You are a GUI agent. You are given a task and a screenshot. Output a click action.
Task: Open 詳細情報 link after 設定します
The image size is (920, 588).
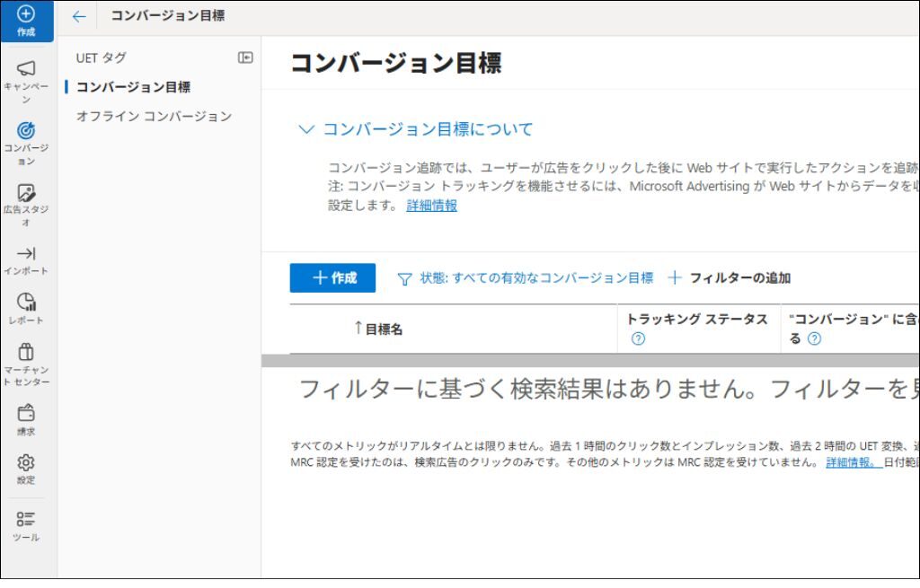pos(432,206)
